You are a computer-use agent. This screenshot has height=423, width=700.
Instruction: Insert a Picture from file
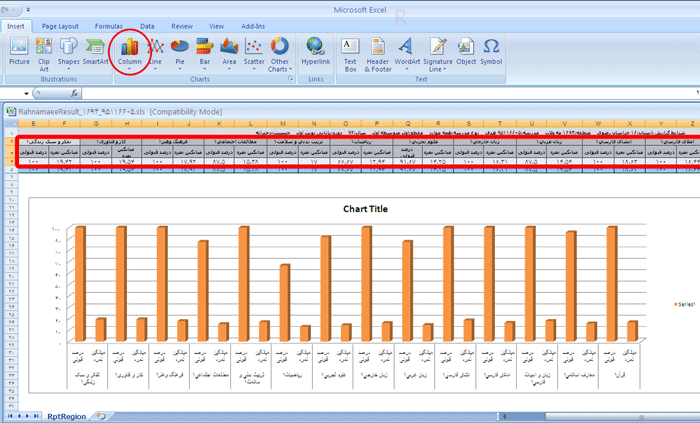pyautogui.click(x=19, y=53)
